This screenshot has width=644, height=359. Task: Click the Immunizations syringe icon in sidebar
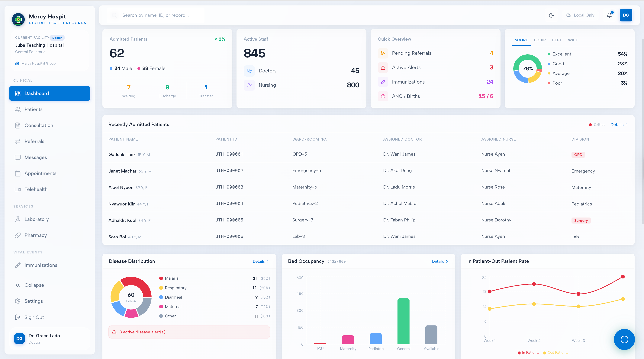click(18, 265)
